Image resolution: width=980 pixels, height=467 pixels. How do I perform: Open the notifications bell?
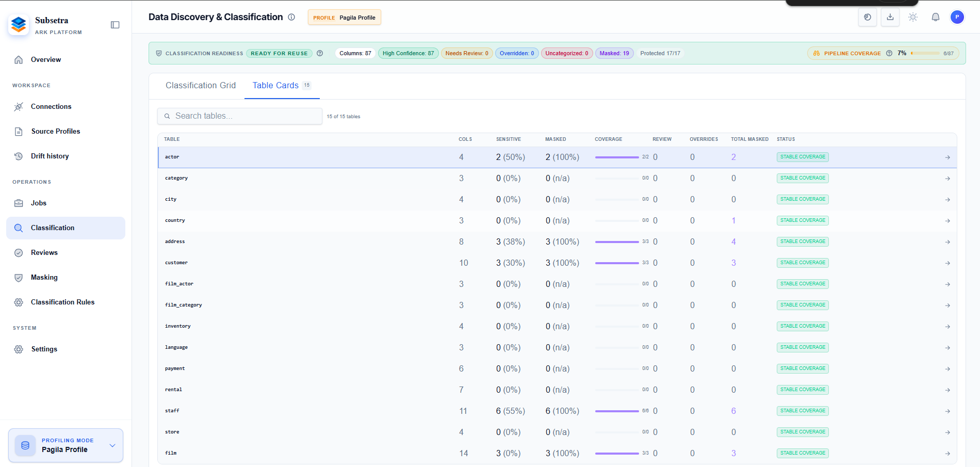pos(936,17)
